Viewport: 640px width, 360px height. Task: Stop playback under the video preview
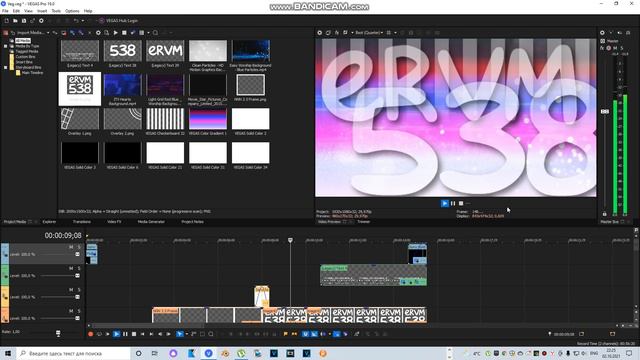coord(461,203)
